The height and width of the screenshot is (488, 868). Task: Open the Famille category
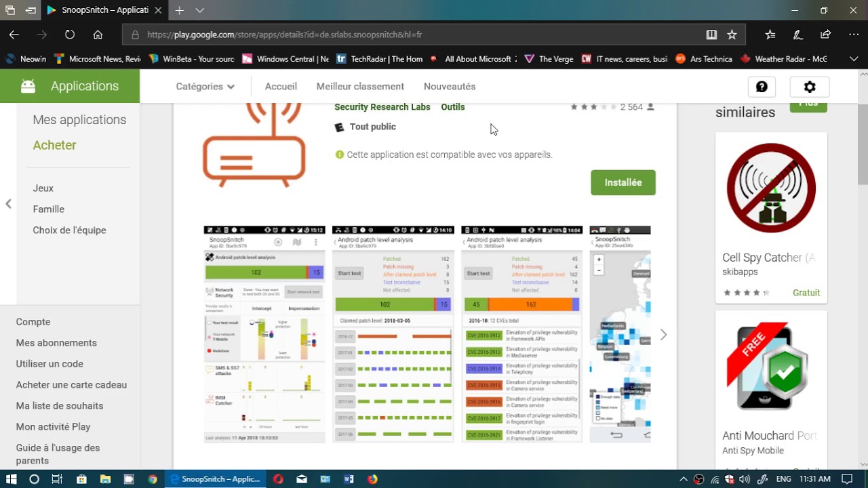point(48,209)
